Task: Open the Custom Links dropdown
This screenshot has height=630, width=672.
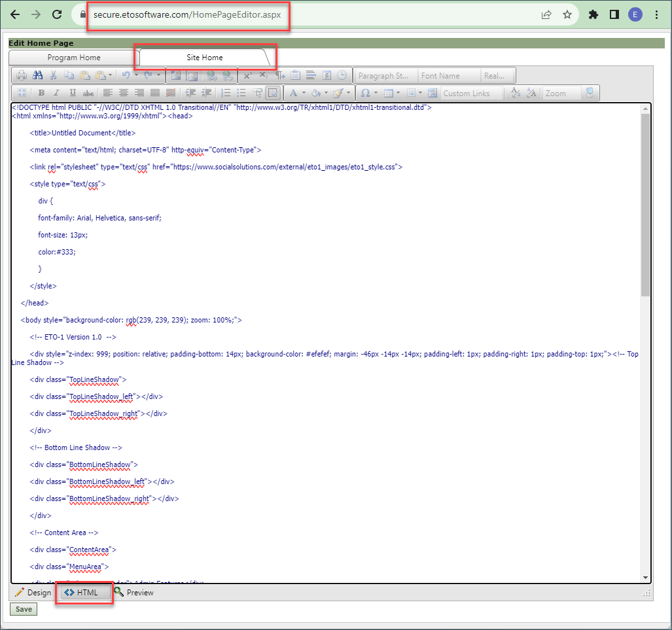Action: (x=471, y=93)
